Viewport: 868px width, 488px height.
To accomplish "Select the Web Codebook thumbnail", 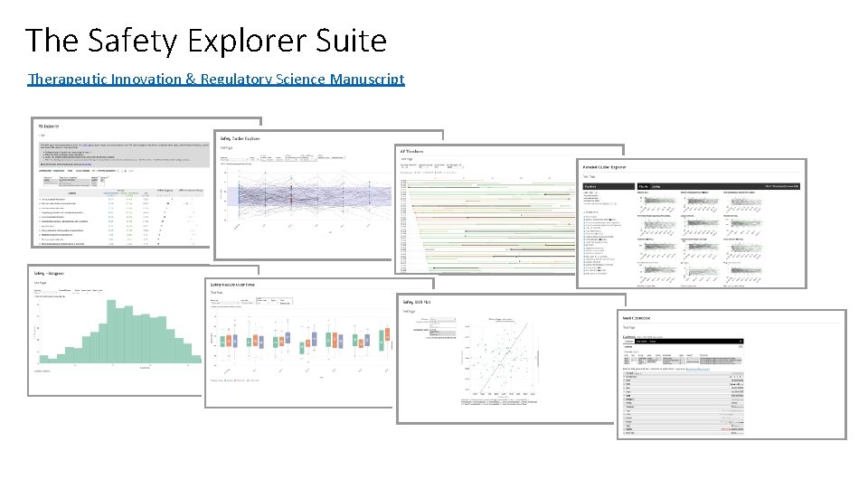I will pyautogui.click(x=731, y=374).
